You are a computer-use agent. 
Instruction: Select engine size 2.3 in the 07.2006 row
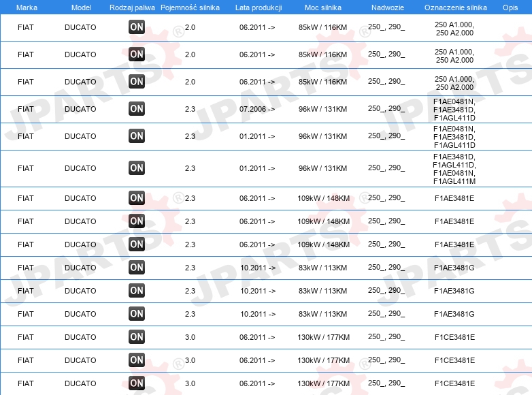pos(190,109)
